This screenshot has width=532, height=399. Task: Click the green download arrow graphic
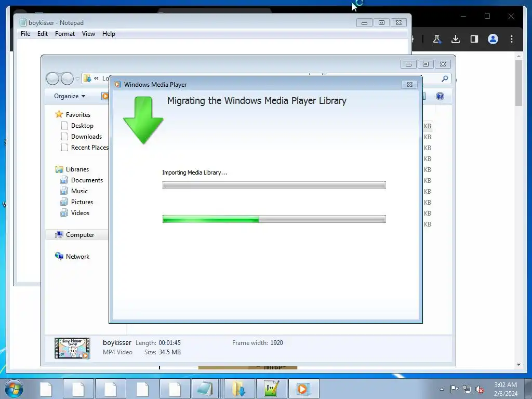click(x=143, y=120)
